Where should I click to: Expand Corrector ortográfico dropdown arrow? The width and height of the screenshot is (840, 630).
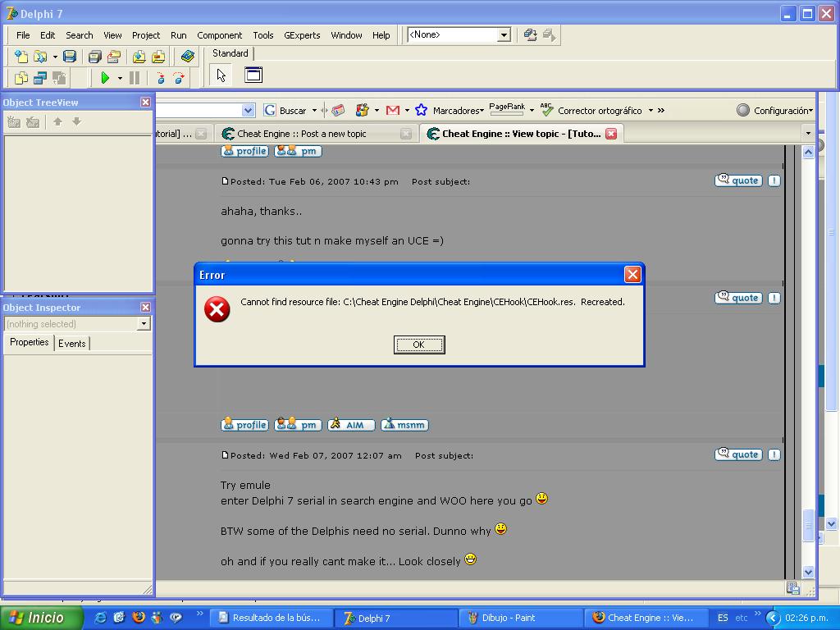click(x=651, y=111)
